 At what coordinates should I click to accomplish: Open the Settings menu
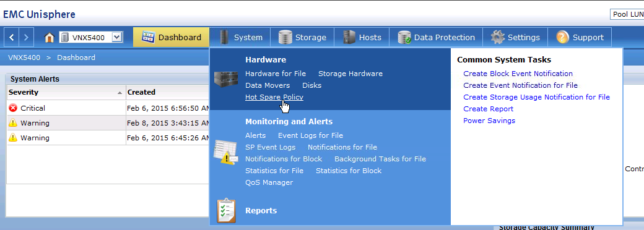click(515, 37)
